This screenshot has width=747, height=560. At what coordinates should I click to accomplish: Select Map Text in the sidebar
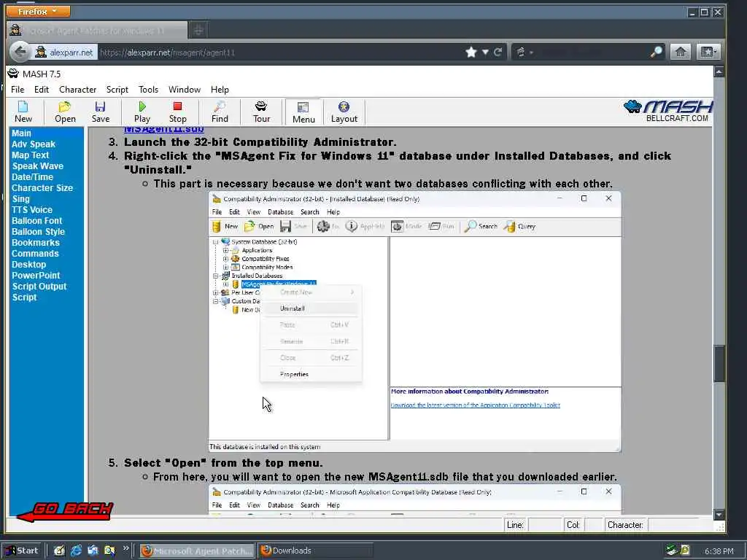(x=31, y=155)
